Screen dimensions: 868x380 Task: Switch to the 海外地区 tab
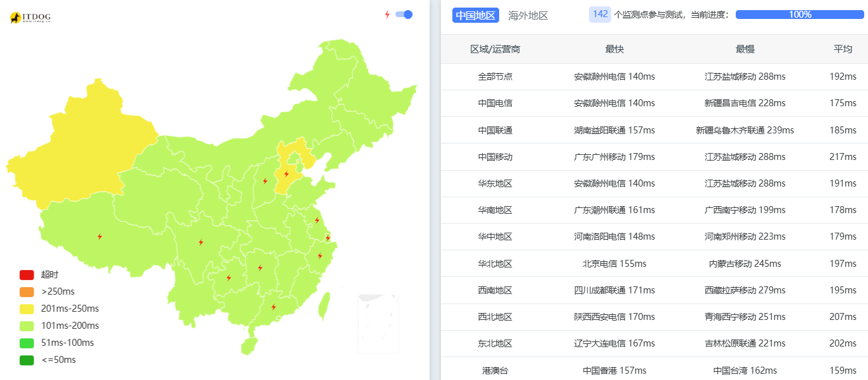[x=528, y=15]
